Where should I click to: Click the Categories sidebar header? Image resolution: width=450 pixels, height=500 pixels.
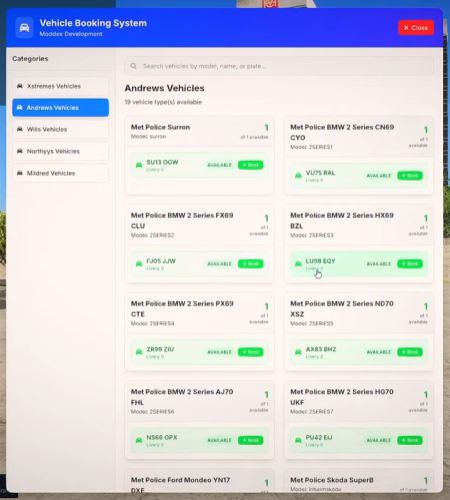click(30, 59)
